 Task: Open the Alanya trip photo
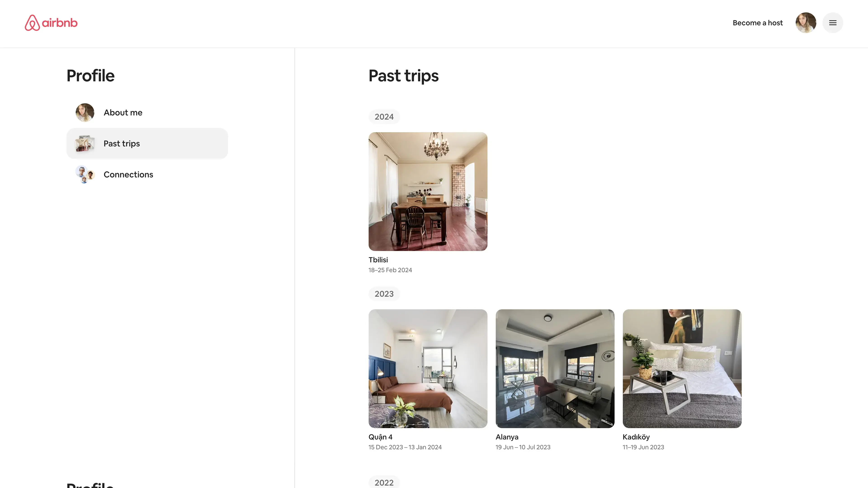click(555, 368)
